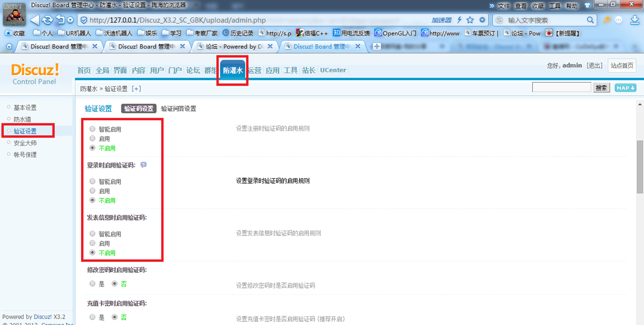Viewport: 644px width, 325px height.
Task: Go back with the browser back arrow
Action: [35, 20]
